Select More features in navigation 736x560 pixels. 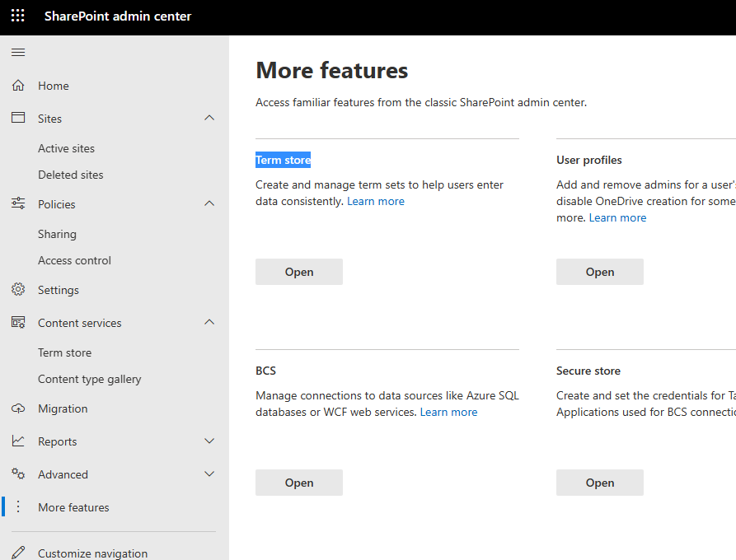coord(73,507)
